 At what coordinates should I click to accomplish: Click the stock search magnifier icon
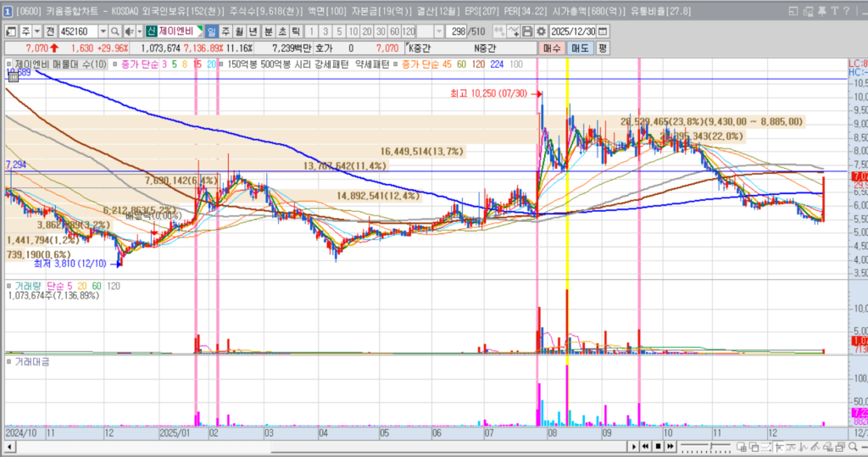[115, 31]
